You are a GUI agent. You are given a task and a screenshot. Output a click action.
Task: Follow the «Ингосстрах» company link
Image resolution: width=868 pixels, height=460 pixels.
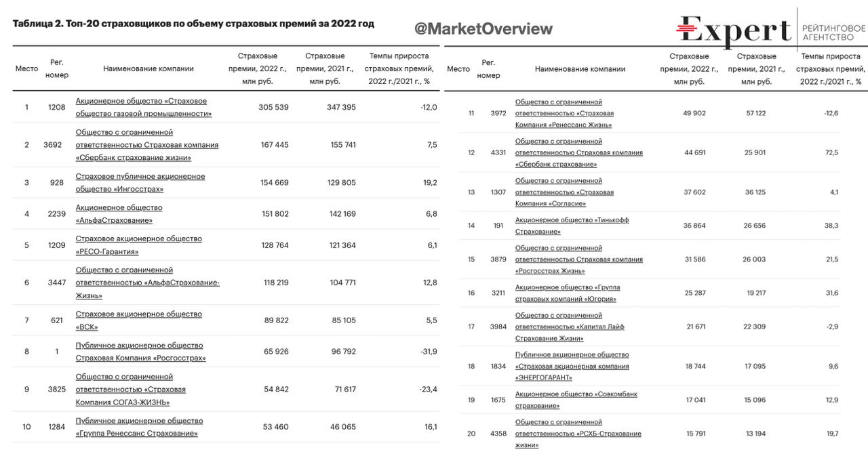pyautogui.click(x=130, y=183)
